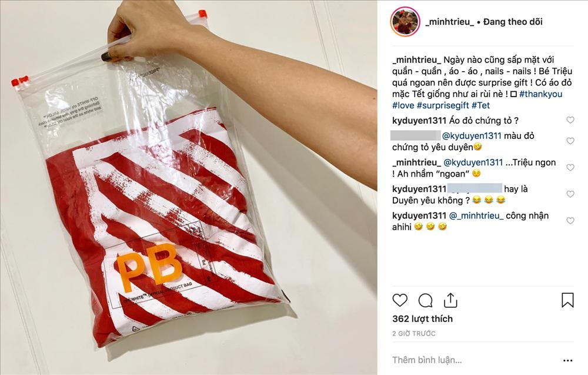This screenshot has width=588, height=375.
Task: View the "362 lượt thích" likes list
Action: (422, 318)
